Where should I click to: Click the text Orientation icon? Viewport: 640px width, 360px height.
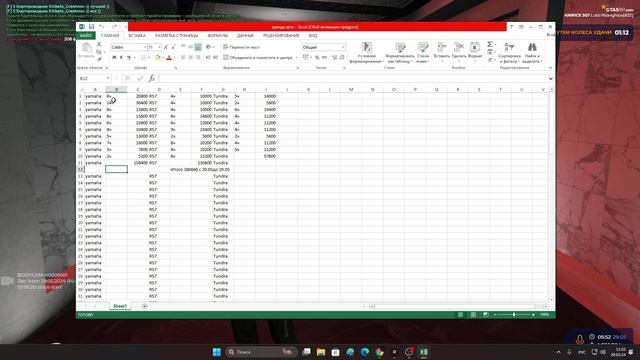209,47
